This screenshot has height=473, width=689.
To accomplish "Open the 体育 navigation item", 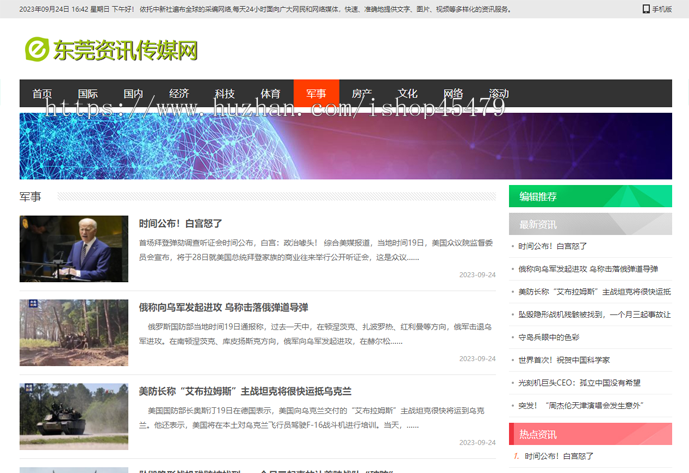I will click(x=271, y=94).
